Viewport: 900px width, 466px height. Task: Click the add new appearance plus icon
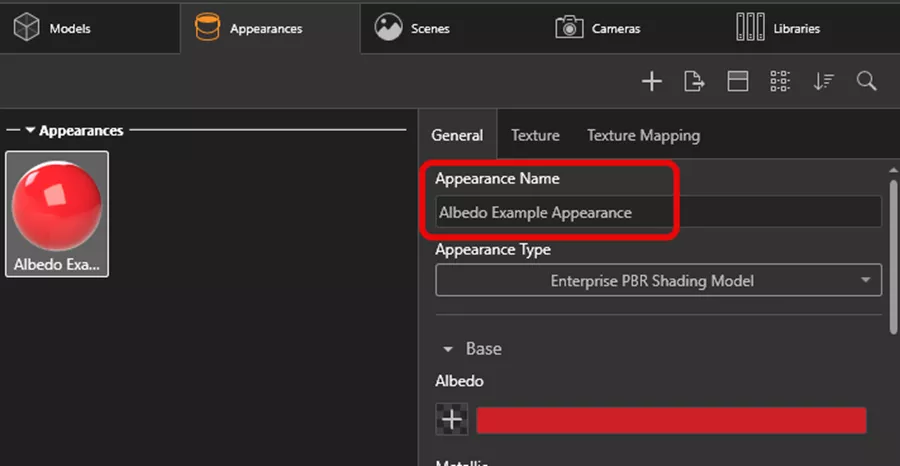(652, 82)
